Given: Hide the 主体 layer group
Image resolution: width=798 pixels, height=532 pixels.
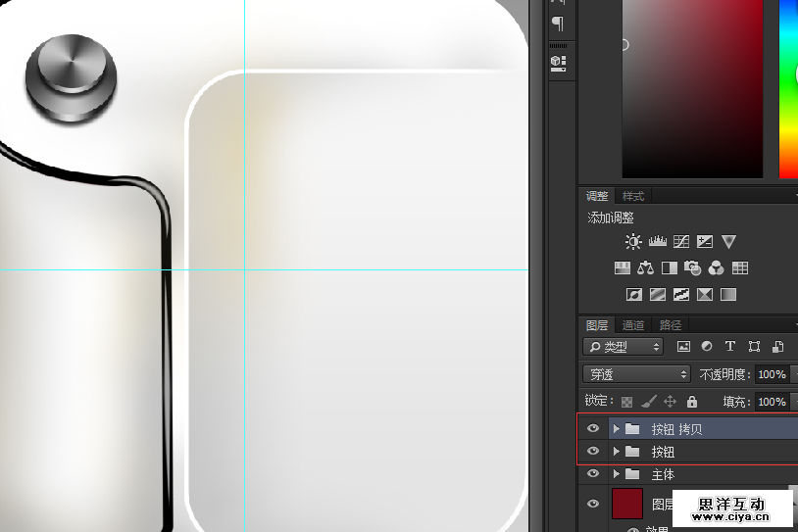Looking at the screenshot, I should (592, 474).
